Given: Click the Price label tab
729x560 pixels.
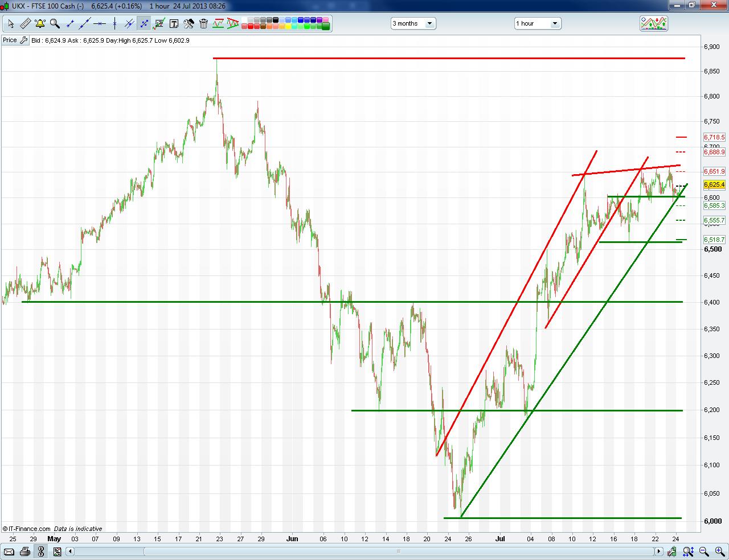Looking at the screenshot, I should coord(10,40).
